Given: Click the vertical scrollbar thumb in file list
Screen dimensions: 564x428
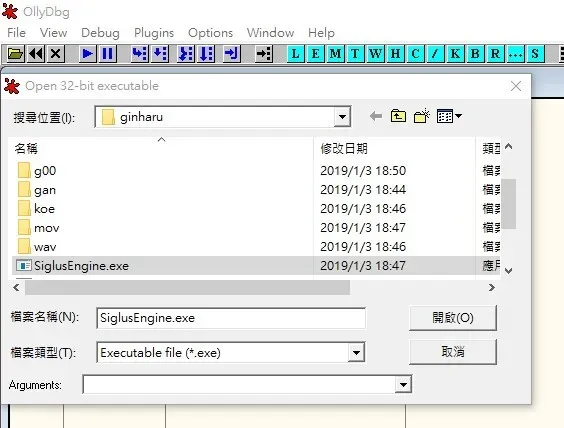Looking at the screenshot, I should 509,204.
